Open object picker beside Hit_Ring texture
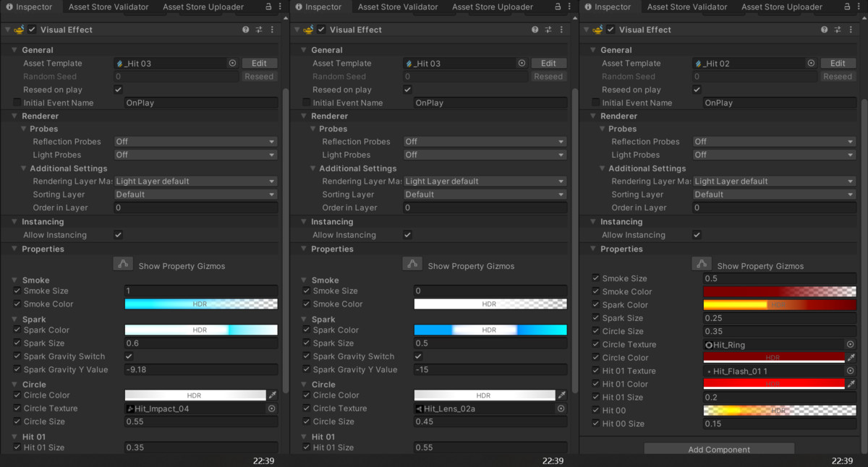 tap(851, 345)
